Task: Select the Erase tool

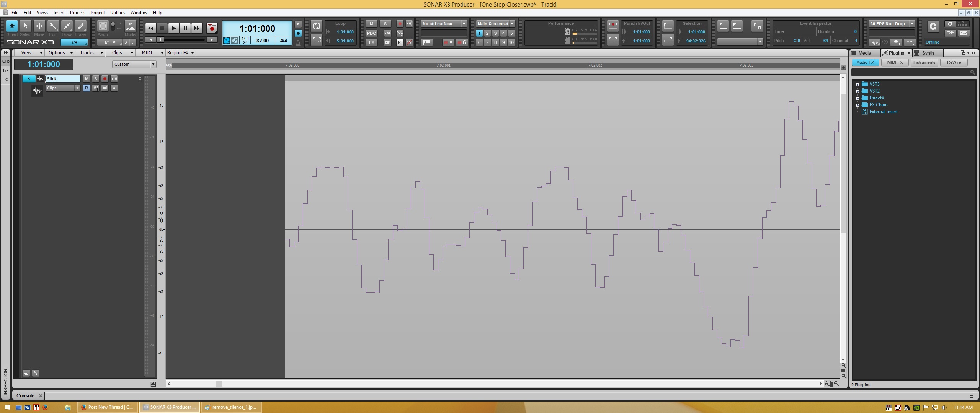Action: (x=80, y=26)
